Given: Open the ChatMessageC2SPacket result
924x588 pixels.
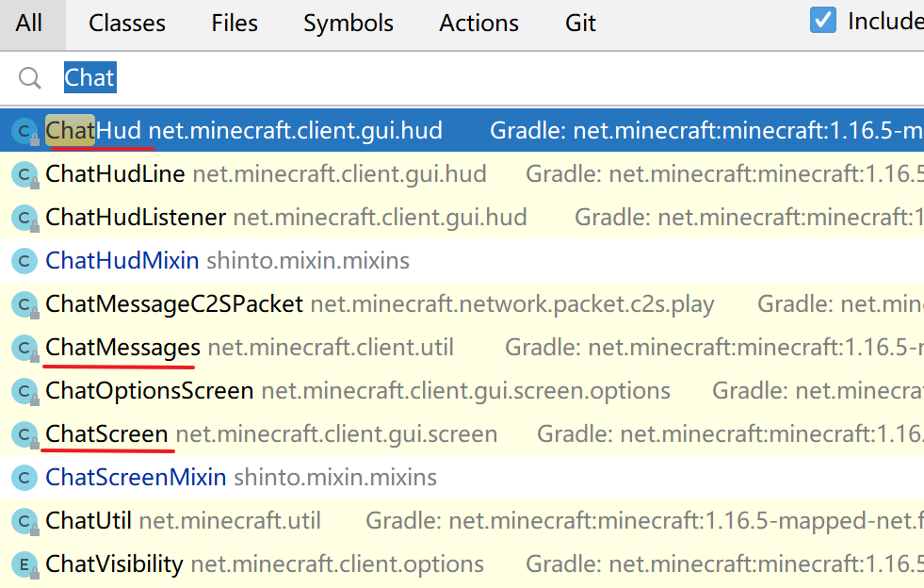Looking at the screenshot, I should point(462,304).
